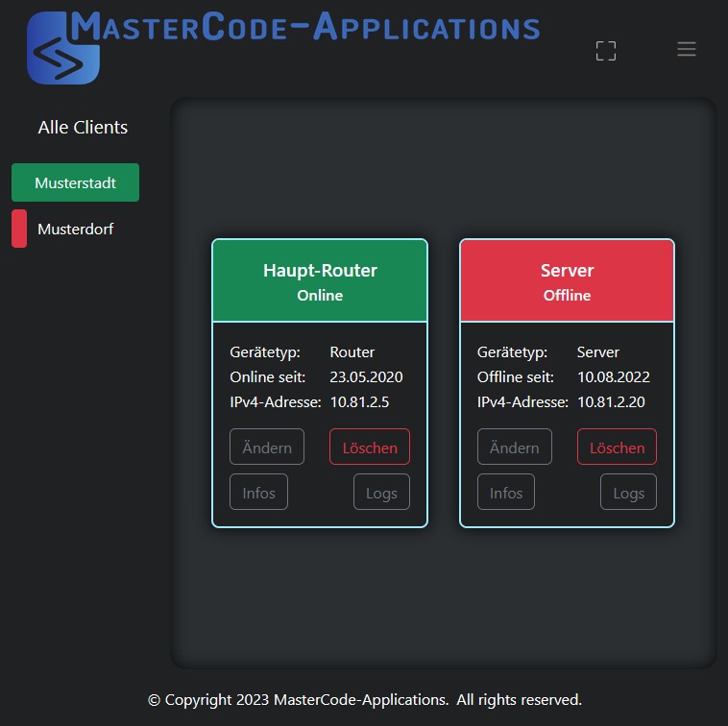Open Infos for the Haupt-Router
The height and width of the screenshot is (726, 728).
point(258,493)
